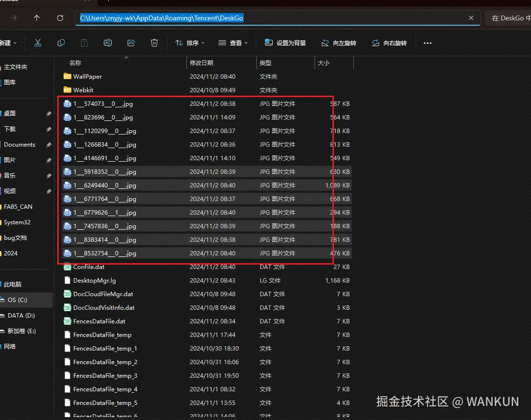The width and height of the screenshot is (531, 420).
Task: Open the three-dots more options menu
Action: [428, 43]
